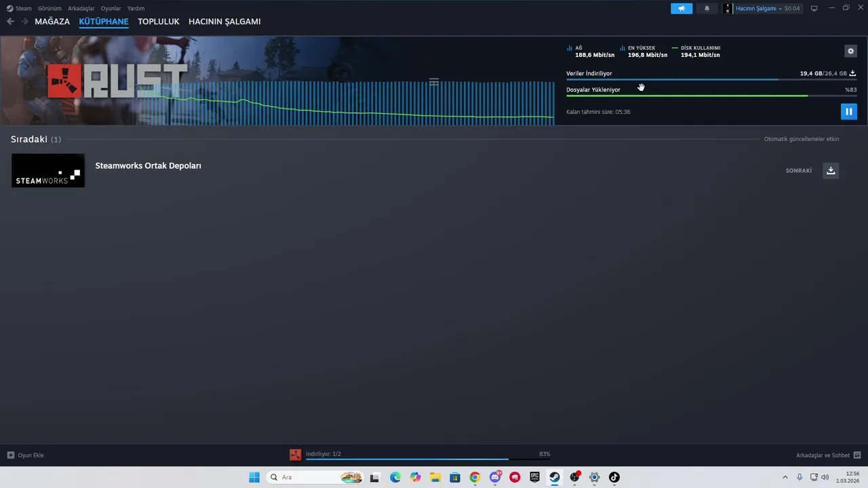Click the Veriler İndiriliyor progress bar

pos(711,79)
